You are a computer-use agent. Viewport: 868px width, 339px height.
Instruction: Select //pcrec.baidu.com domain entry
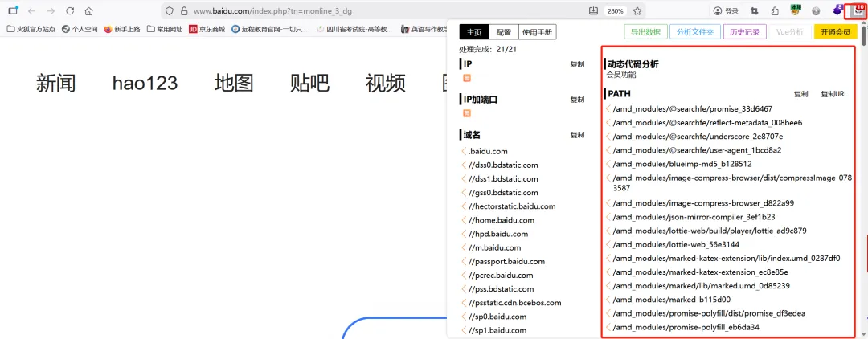501,276
